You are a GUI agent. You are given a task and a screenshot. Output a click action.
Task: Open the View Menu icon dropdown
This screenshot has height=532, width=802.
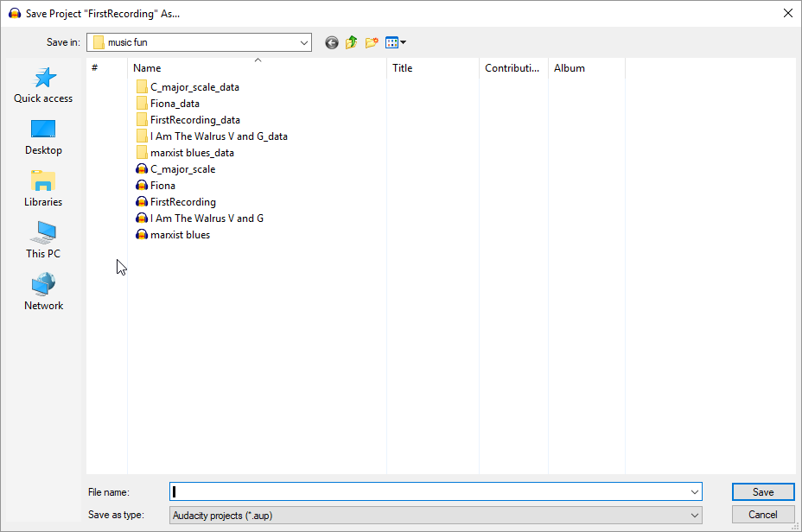(396, 42)
